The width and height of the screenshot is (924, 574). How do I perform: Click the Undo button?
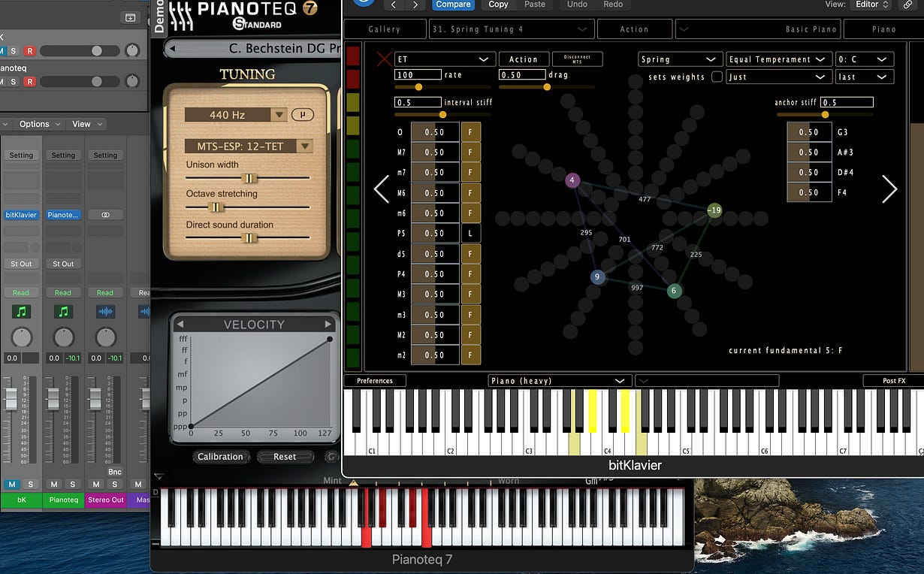(577, 5)
